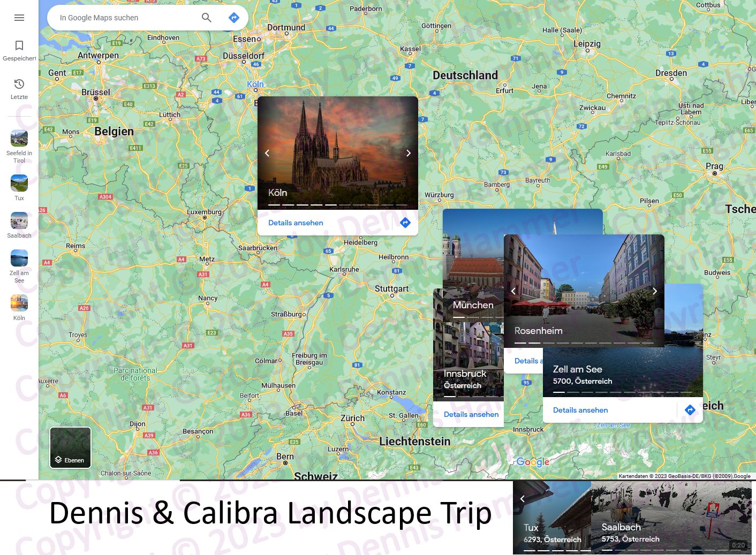Show next photo on Köln card
Image resolution: width=756 pixels, height=555 pixels.
point(409,153)
